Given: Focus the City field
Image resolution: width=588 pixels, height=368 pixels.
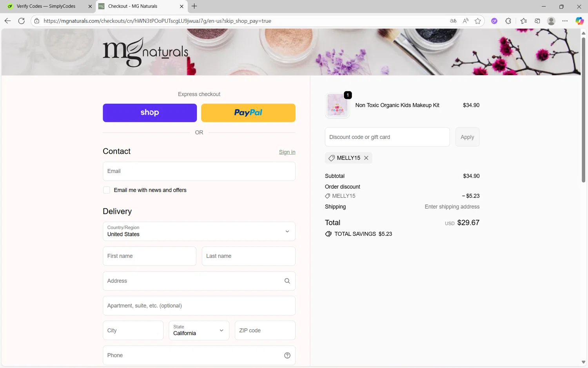Looking at the screenshot, I should [133, 330].
